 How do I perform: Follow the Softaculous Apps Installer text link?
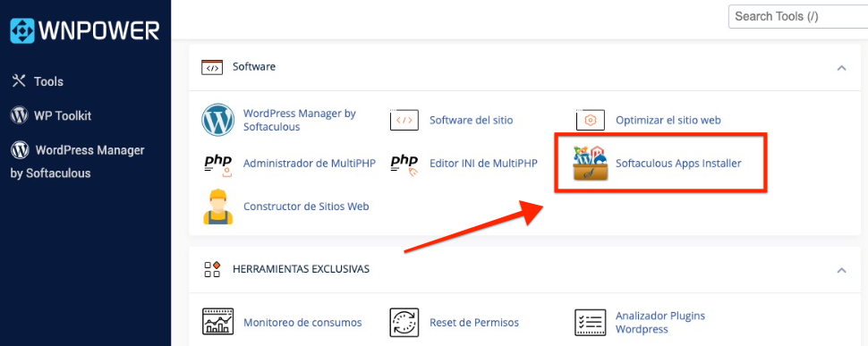point(678,164)
